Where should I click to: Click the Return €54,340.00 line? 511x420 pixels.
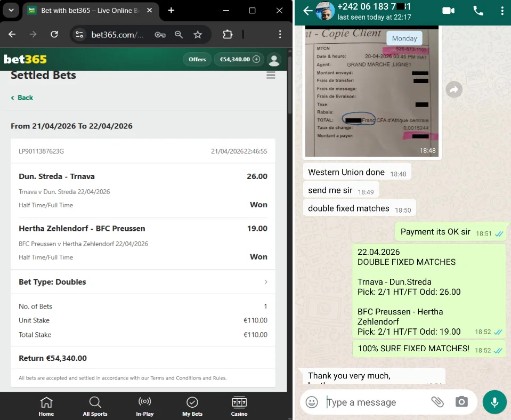tap(53, 358)
